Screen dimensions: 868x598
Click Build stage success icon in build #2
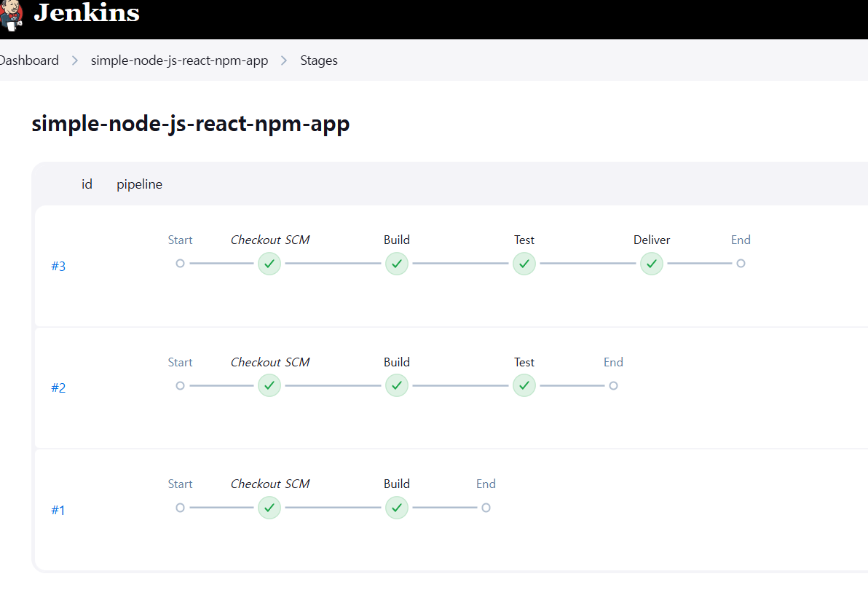pyautogui.click(x=397, y=386)
